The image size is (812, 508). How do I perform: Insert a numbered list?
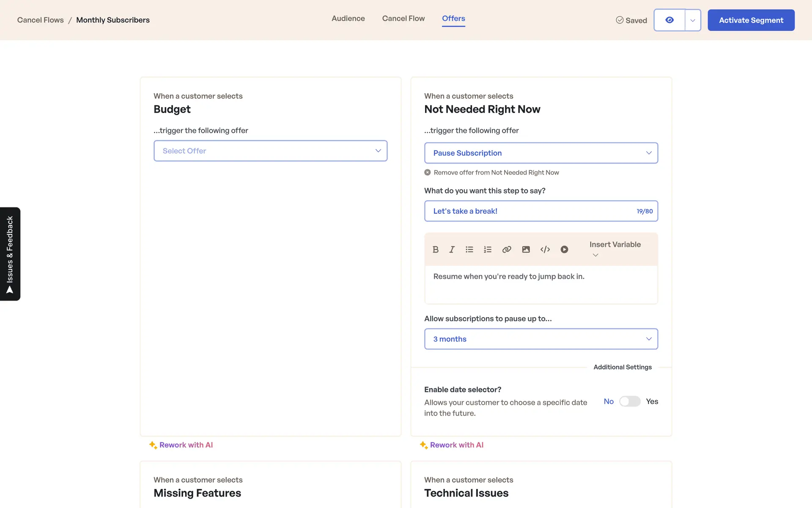coord(488,249)
